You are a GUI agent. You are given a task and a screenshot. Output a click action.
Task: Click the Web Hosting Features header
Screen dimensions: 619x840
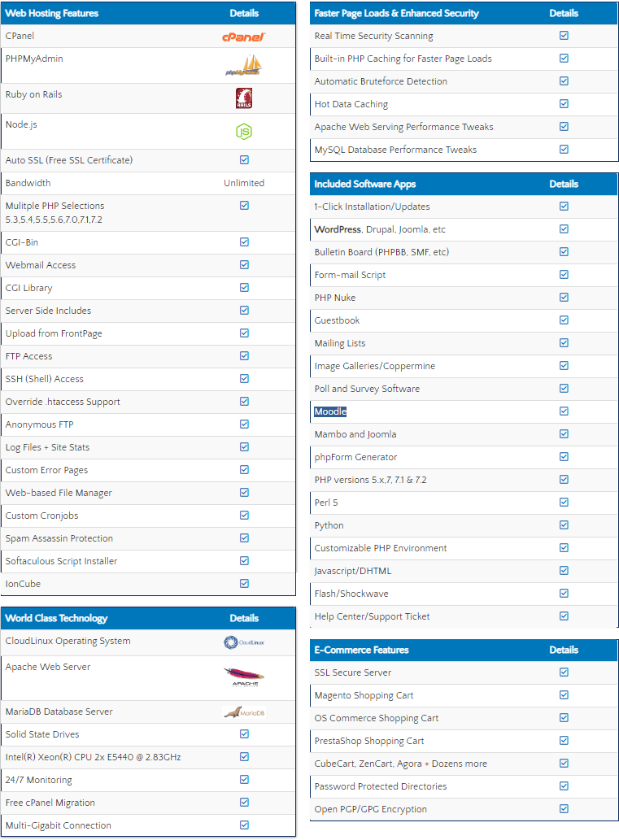click(52, 13)
